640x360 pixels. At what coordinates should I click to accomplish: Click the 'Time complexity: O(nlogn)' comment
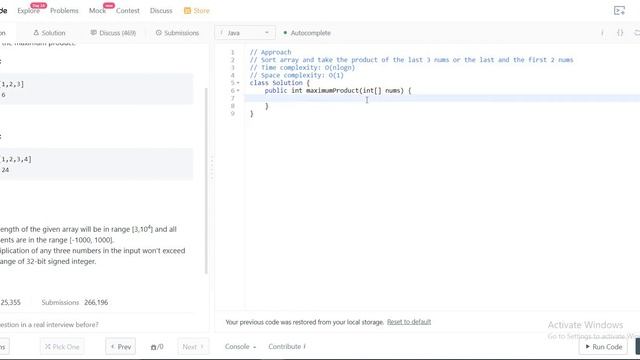click(x=302, y=68)
